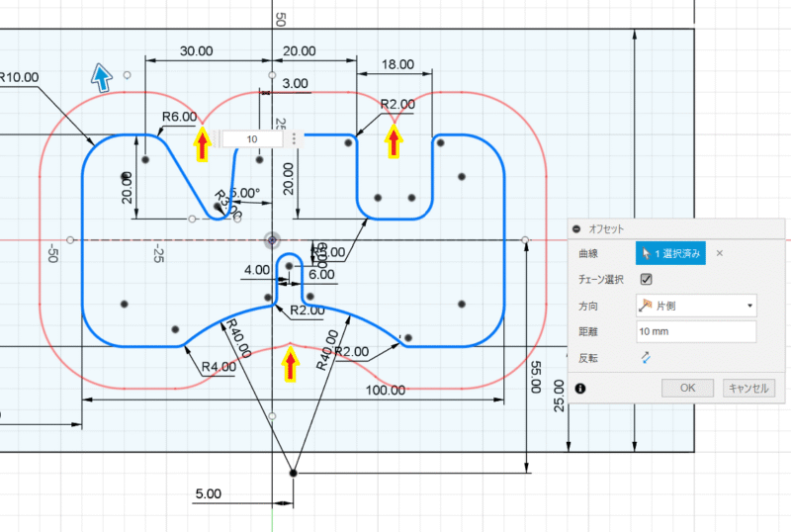The width and height of the screenshot is (791, 532).
Task: Open the three-dot menu beside the canvas value box
Action: pyautogui.click(x=294, y=139)
